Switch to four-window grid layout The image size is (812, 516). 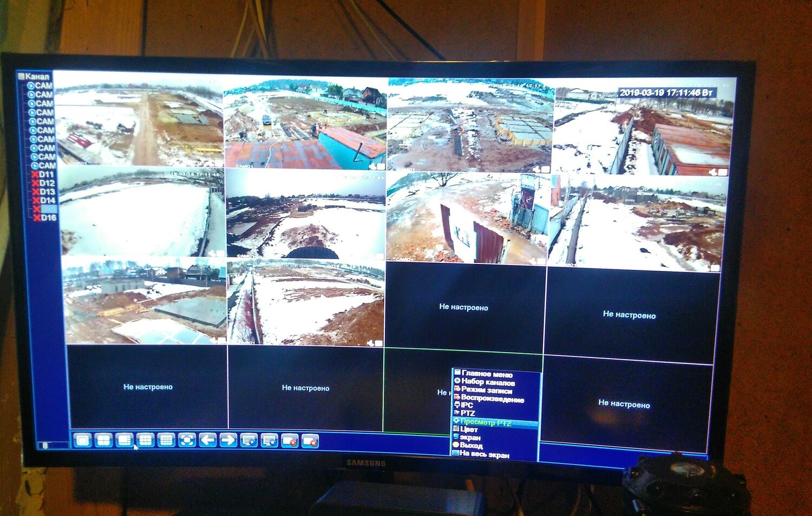[x=103, y=440]
